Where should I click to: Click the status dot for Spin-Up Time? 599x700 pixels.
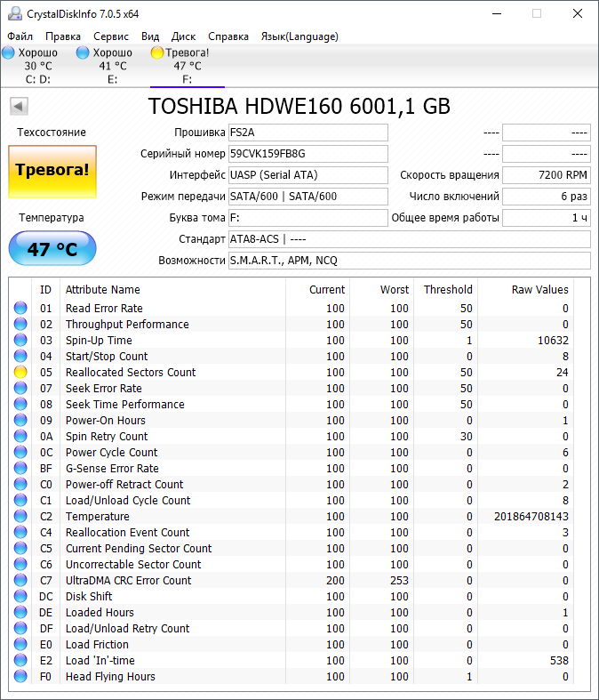20,340
